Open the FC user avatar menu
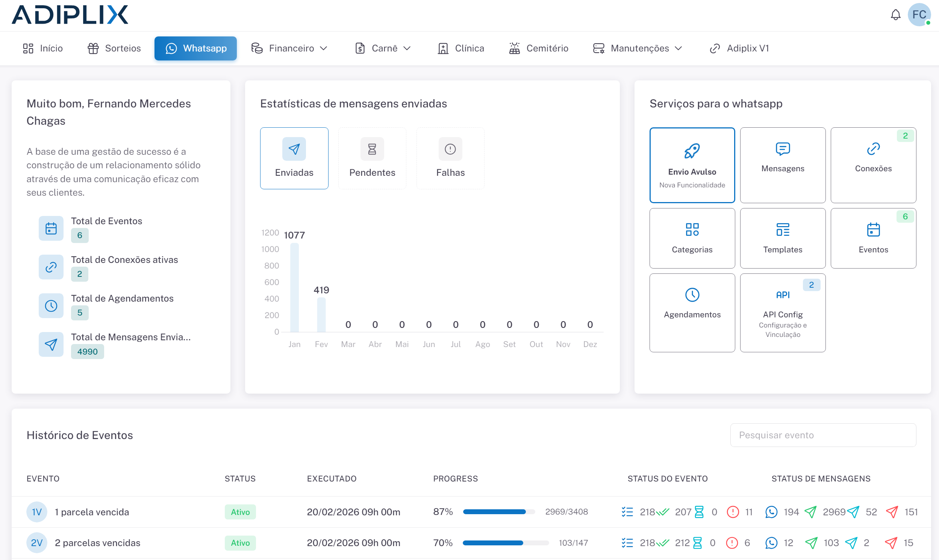 click(919, 15)
